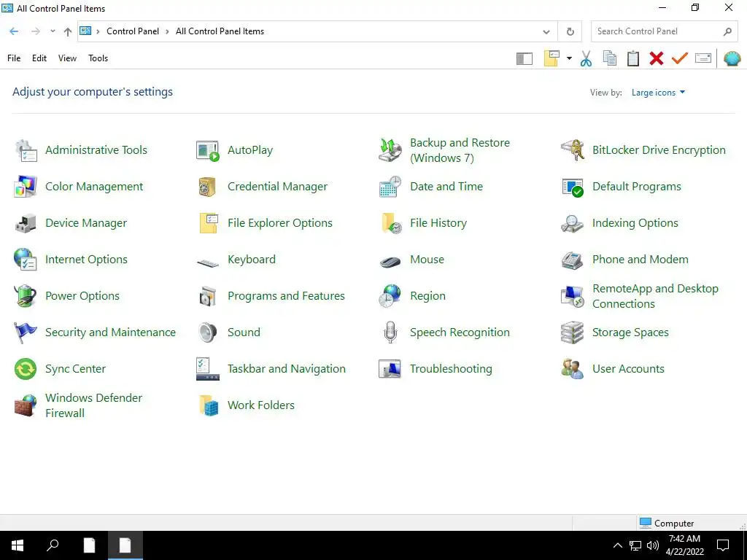Open the File menu
Viewport: 747px width, 560px height.
pyautogui.click(x=14, y=58)
